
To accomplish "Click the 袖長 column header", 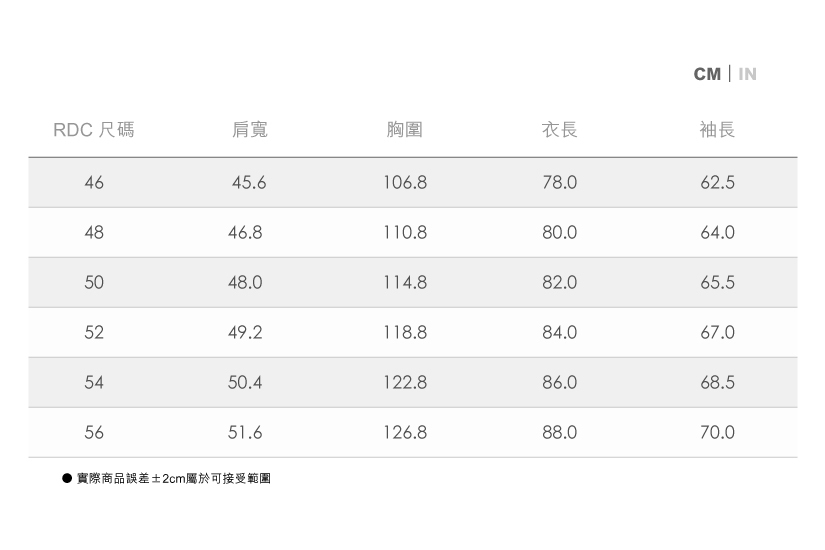I will click(x=717, y=130).
